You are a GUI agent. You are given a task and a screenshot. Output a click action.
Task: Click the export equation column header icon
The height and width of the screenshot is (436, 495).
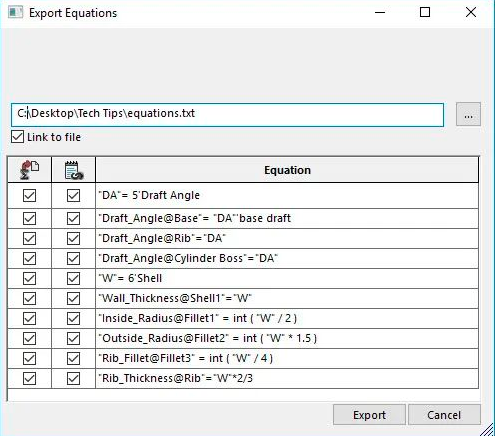point(30,170)
